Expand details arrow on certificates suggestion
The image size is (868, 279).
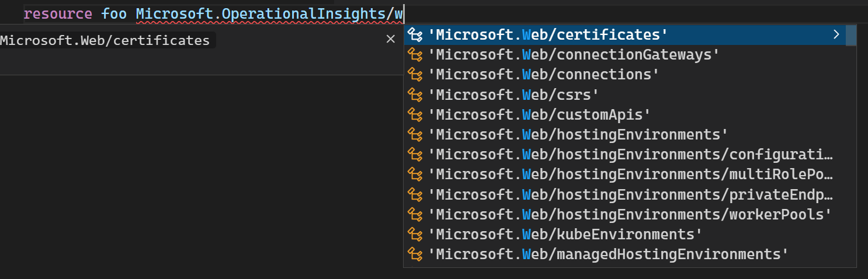click(x=836, y=34)
